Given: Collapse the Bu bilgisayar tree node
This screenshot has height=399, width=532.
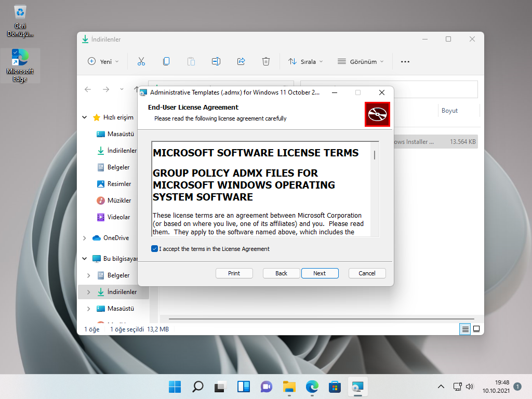Looking at the screenshot, I should coord(85,259).
